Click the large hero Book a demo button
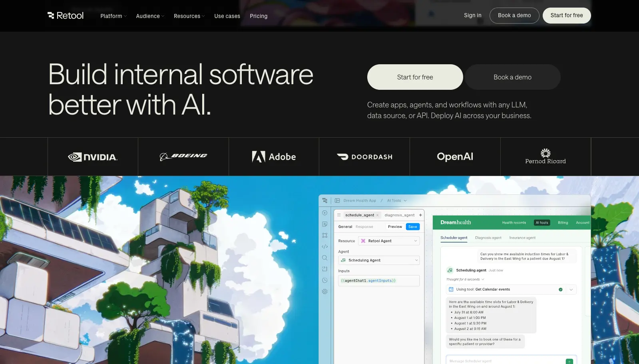639x364 pixels. [x=512, y=77]
